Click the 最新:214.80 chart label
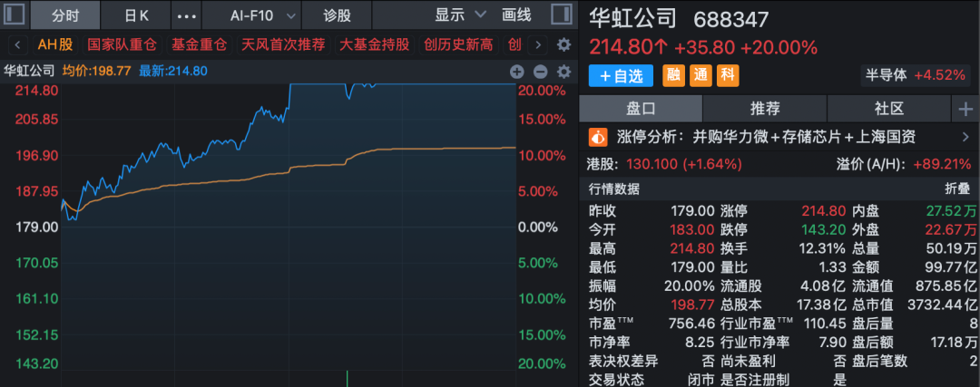Viewport: 980px width, 387px height. tap(173, 72)
